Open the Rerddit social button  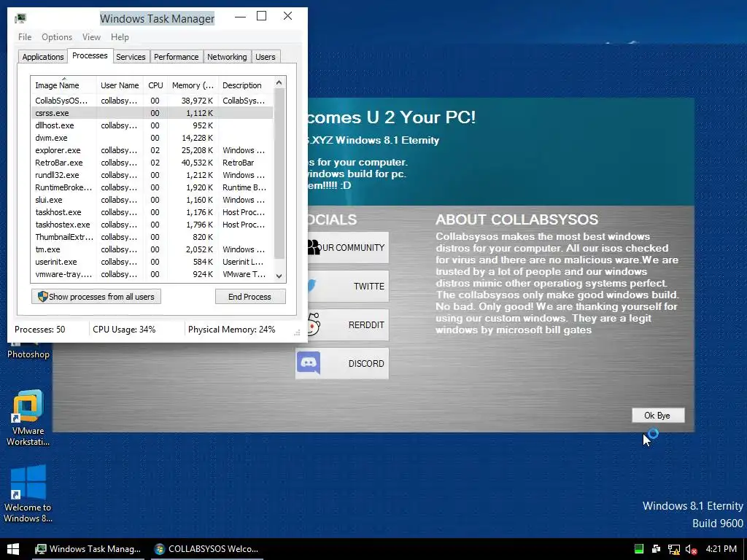point(348,324)
